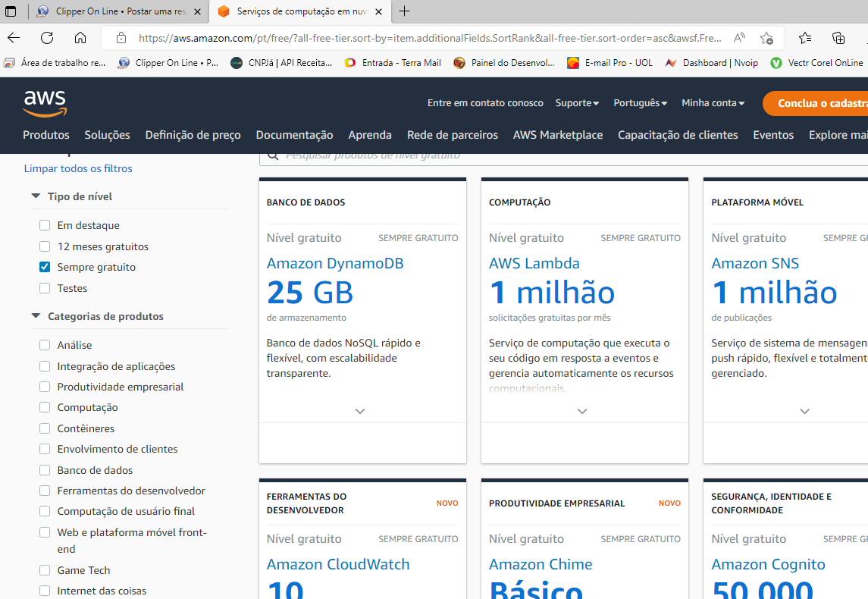
Task: Tick the Game Tech checkbox
Action: (x=45, y=570)
